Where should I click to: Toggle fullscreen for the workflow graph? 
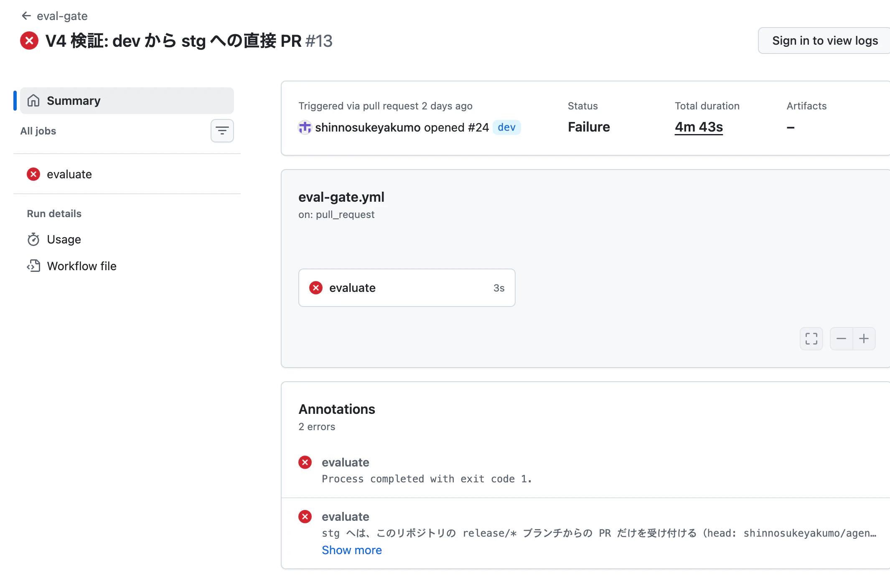pyautogui.click(x=811, y=339)
